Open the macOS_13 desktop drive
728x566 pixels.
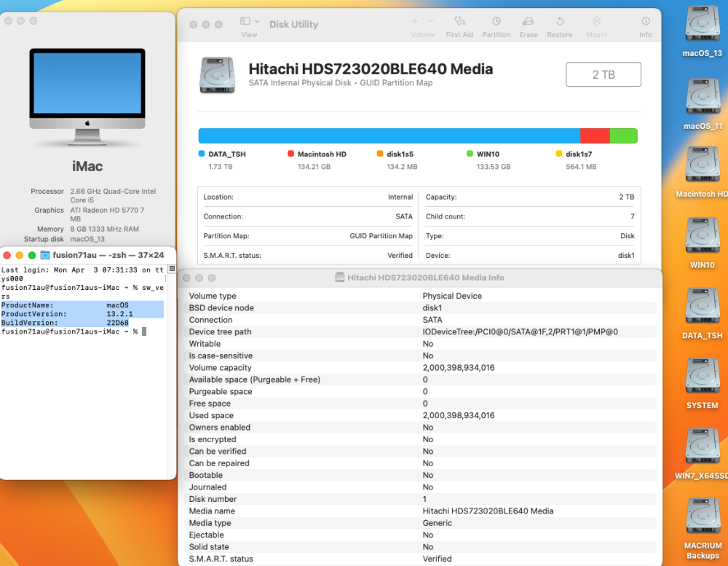(703, 24)
